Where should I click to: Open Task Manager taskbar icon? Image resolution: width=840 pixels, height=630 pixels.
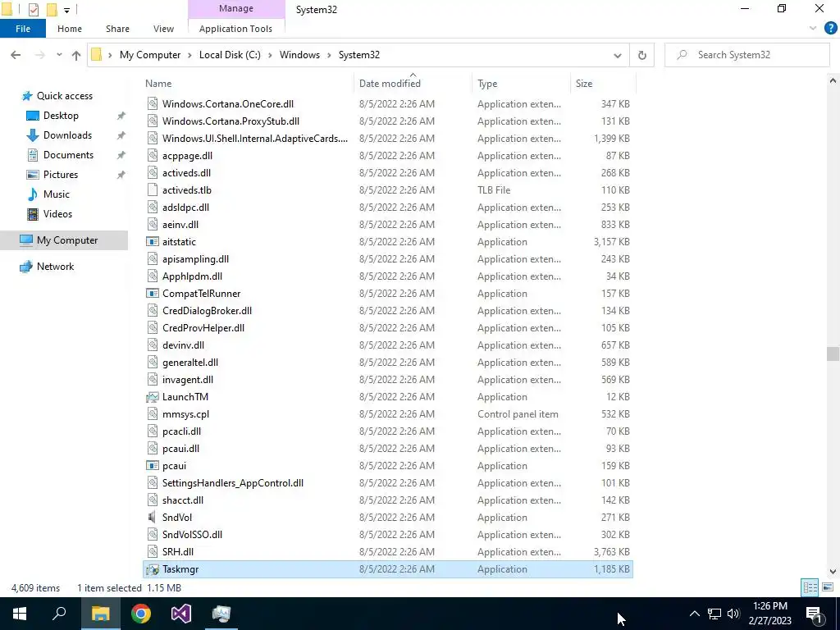tap(221, 614)
